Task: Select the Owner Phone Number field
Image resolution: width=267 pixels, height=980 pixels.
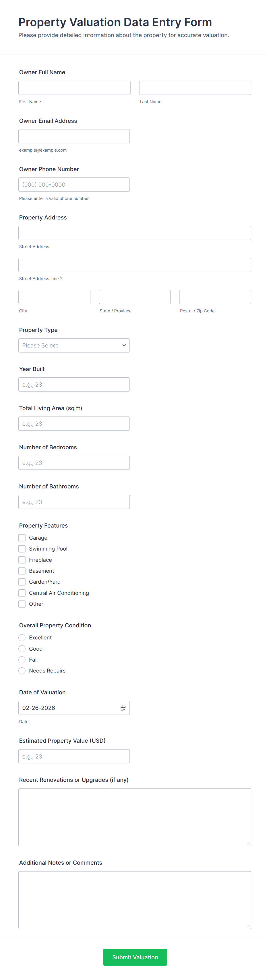Action: click(x=74, y=184)
